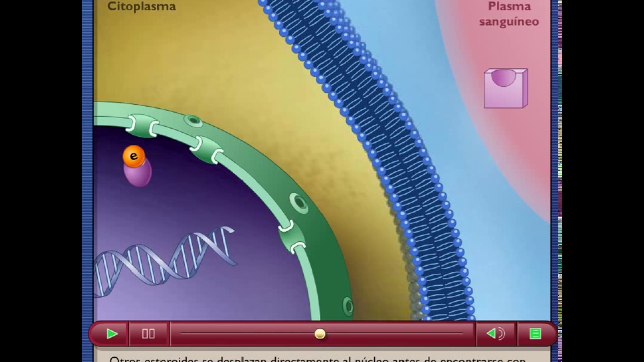This screenshot has height=362, width=644.
Task: Click the progress slider's yellow knob
Action: pyautogui.click(x=320, y=334)
